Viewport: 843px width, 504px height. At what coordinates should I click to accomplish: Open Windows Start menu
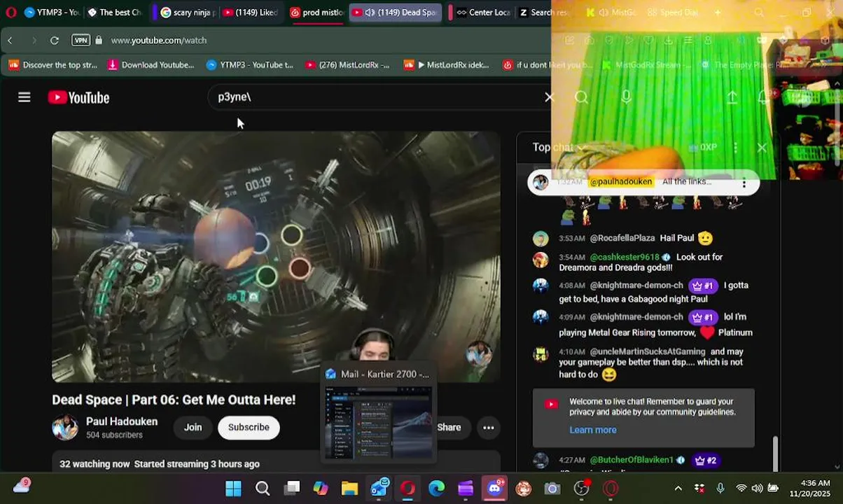point(233,488)
